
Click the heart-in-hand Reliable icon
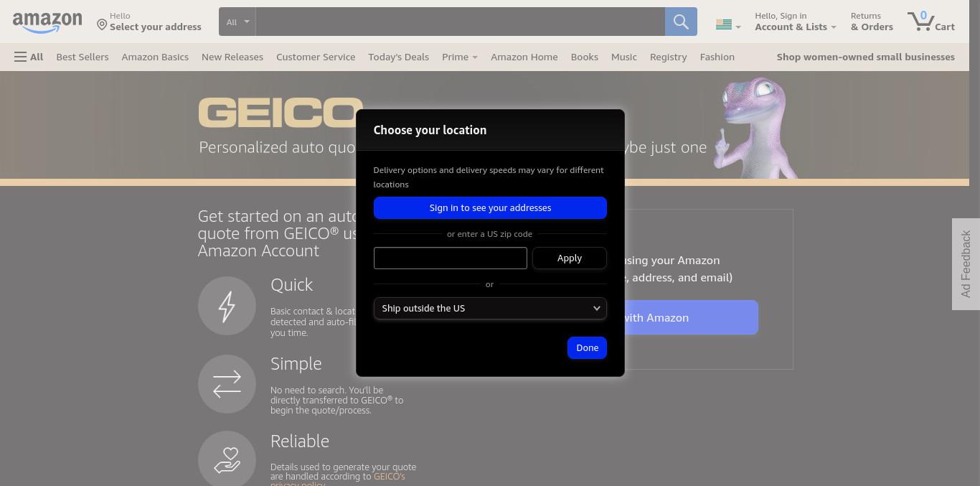tap(227, 459)
